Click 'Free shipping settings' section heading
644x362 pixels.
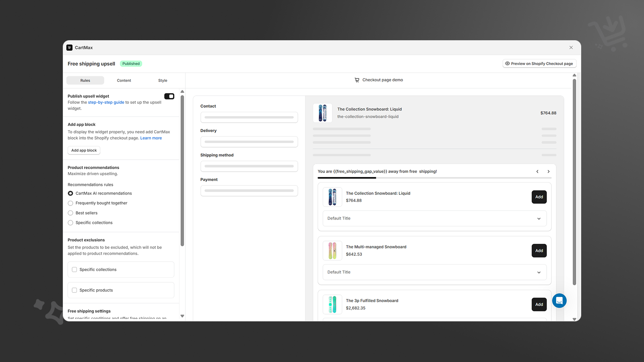(x=89, y=311)
